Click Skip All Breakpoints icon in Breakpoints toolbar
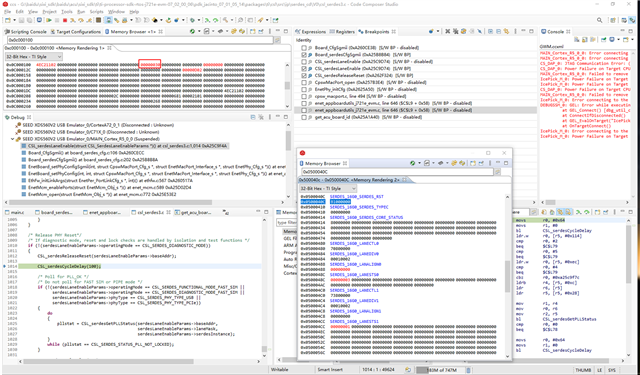 [480, 31]
